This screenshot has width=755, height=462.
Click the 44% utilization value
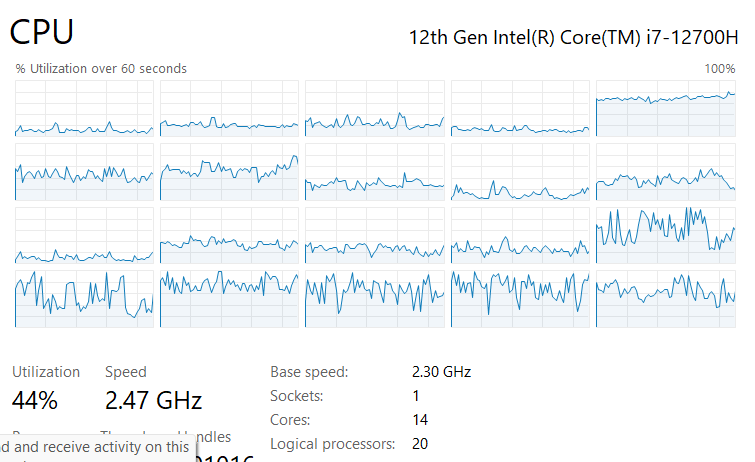pos(35,401)
